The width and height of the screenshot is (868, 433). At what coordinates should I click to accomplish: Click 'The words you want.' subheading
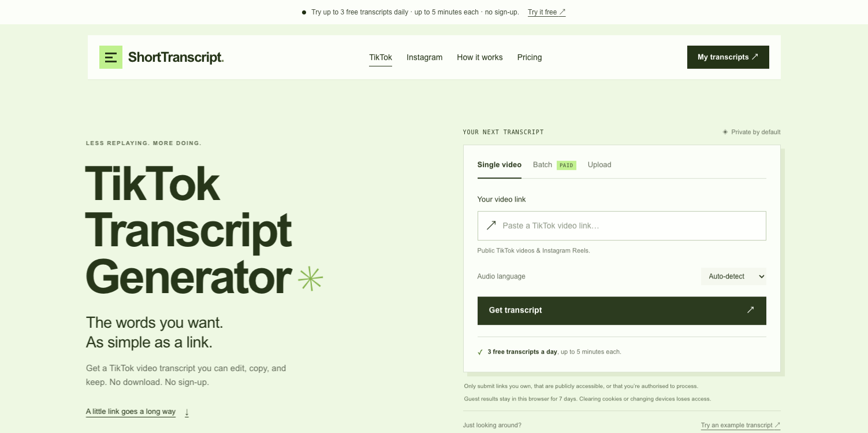pos(154,322)
